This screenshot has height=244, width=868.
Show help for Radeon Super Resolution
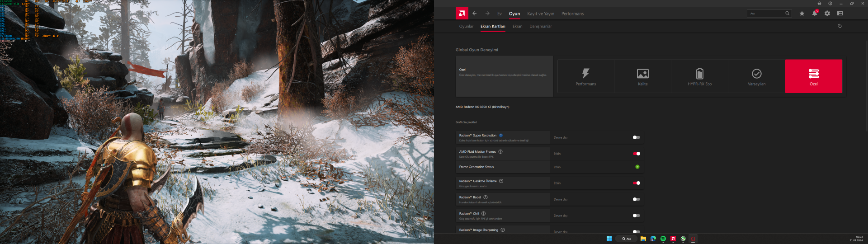coord(501,135)
